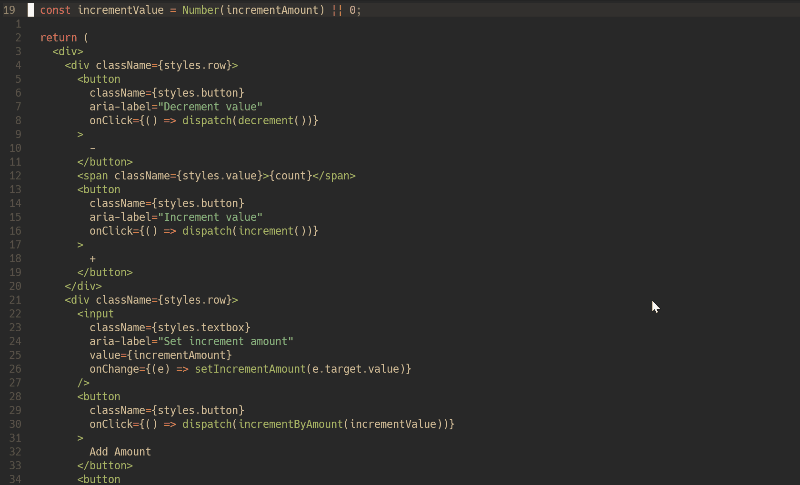Click the '</div>' closing tag on line 20
Image resolution: width=800 pixels, height=485 pixels.
[x=83, y=286]
